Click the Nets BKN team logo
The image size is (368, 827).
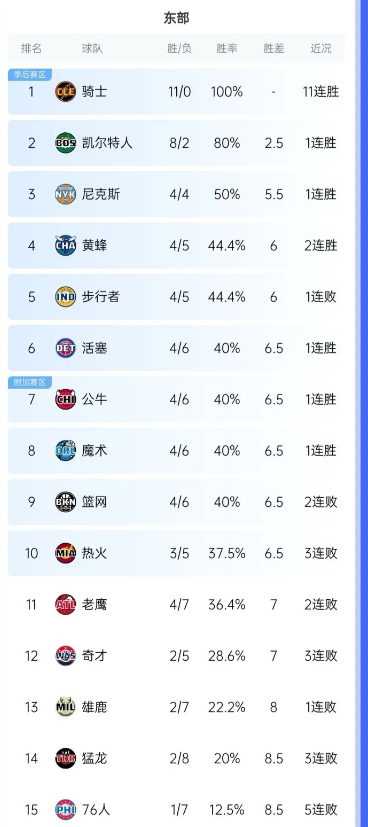point(65,502)
